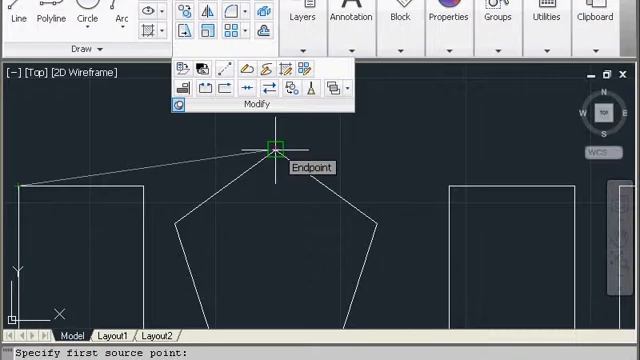Image resolution: width=640 pixels, height=360 pixels.
Task: Expand the Groups panel arrow
Action: [x=498, y=51]
